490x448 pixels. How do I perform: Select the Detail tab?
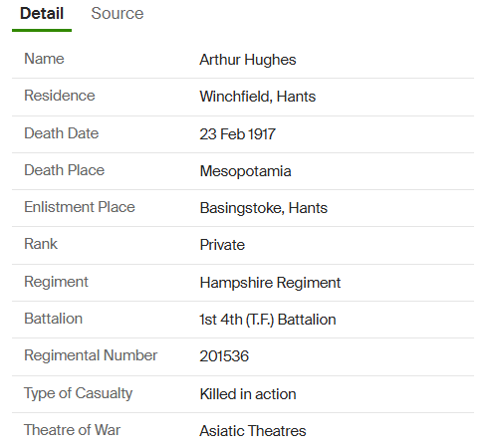(x=42, y=14)
